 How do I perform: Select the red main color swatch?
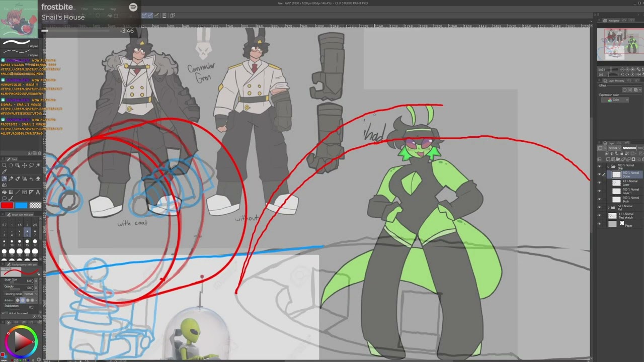[x=7, y=205]
